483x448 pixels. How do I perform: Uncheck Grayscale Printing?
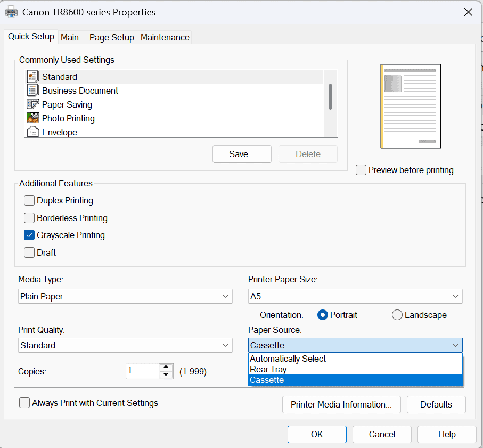[x=29, y=235]
